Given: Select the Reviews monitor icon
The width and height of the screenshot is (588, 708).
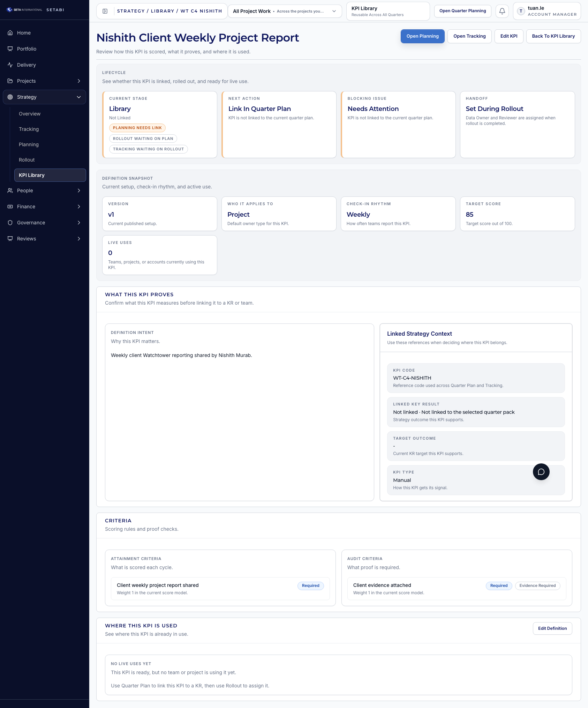Looking at the screenshot, I should tap(10, 238).
